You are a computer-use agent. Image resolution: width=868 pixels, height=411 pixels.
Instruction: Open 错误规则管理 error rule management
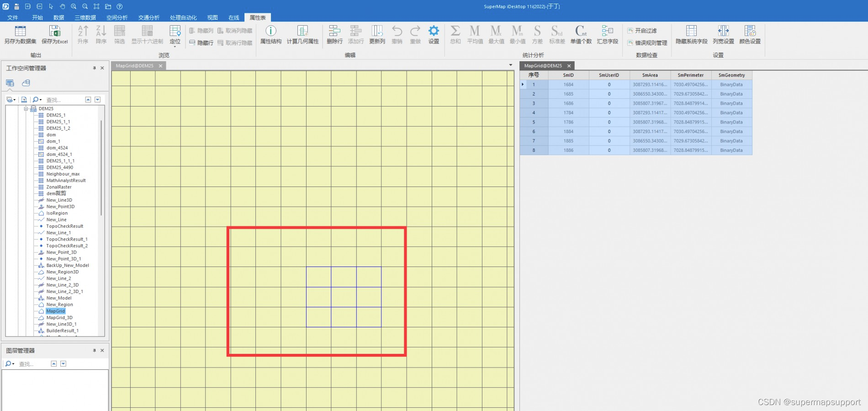[x=647, y=43]
